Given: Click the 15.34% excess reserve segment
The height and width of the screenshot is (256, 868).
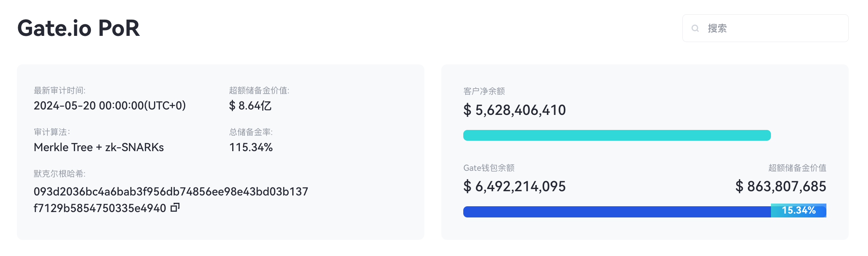Looking at the screenshot, I should point(798,211).
